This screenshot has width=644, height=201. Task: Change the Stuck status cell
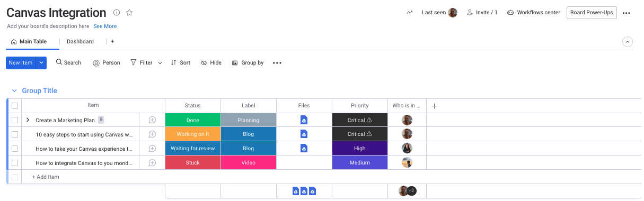click(x=193, y=163)
